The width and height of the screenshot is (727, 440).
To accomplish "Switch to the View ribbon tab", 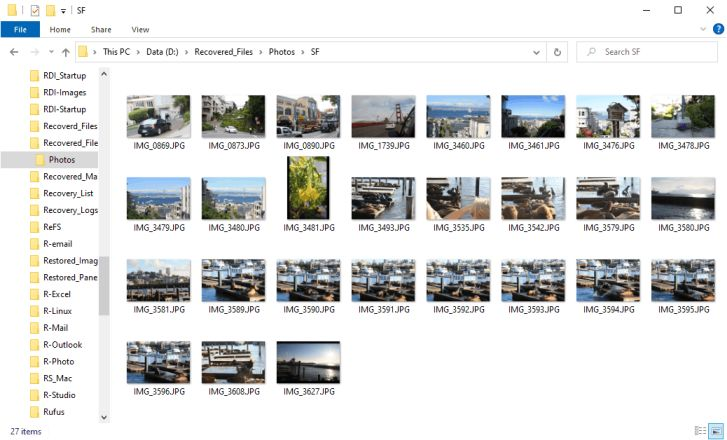I will pos(140,30).
